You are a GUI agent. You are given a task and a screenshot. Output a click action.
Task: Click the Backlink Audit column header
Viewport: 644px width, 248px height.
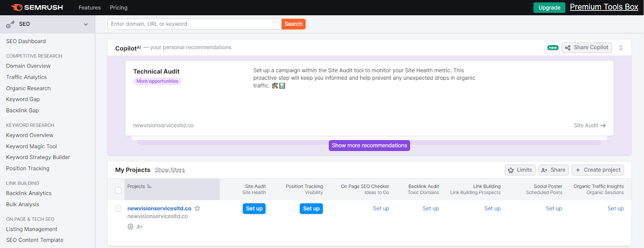tap(423, 186)
